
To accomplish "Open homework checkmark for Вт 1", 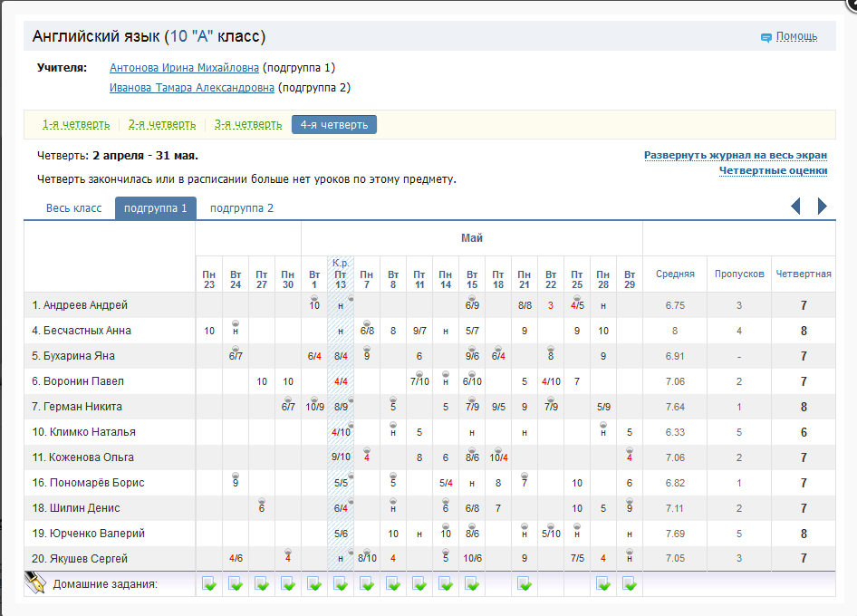I will (314, 584).
